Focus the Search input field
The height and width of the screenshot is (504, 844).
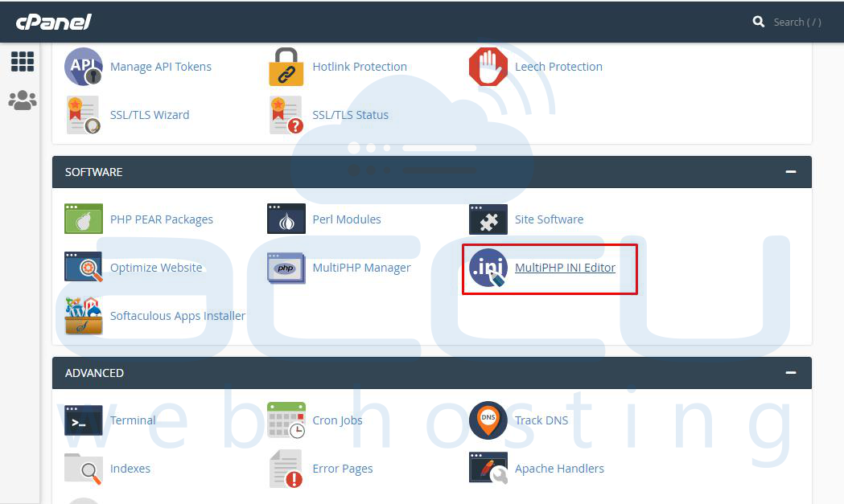click(x=797, y=22)
